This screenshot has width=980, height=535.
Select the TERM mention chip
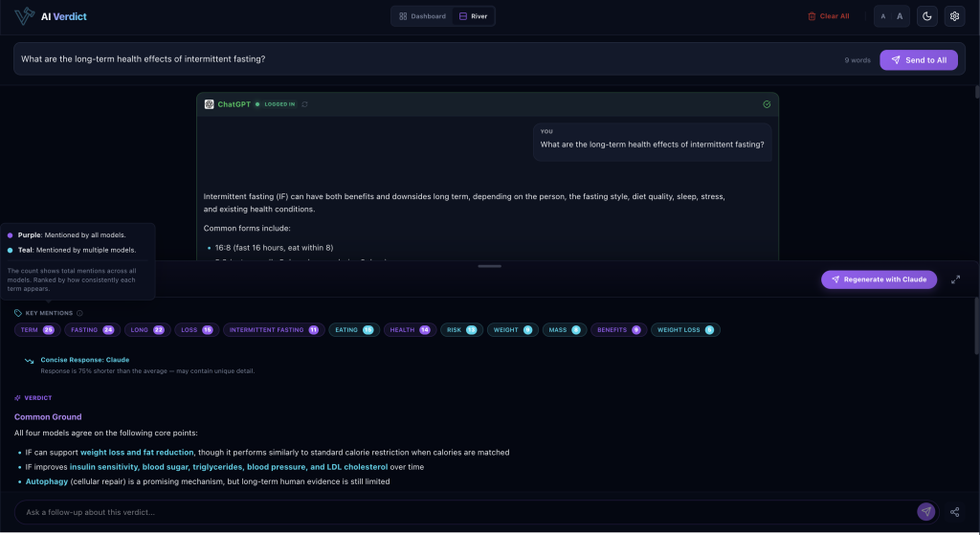[37, 330]
